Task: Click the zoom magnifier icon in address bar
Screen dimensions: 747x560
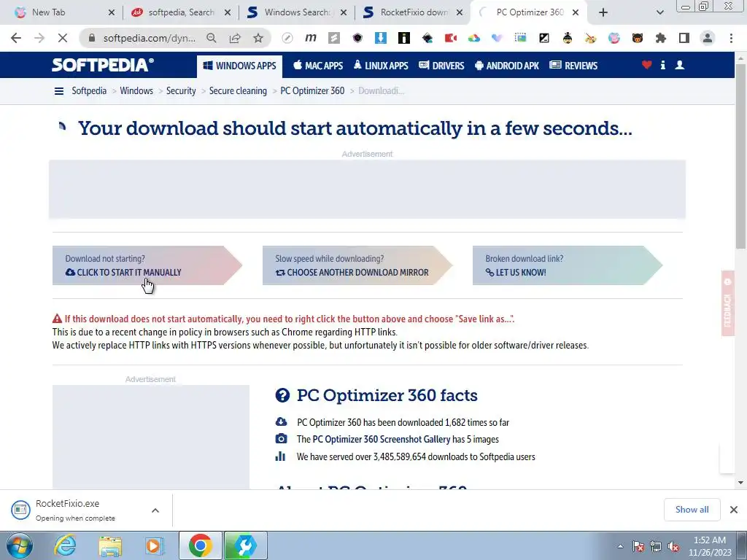Action: (x=212, y=38)
